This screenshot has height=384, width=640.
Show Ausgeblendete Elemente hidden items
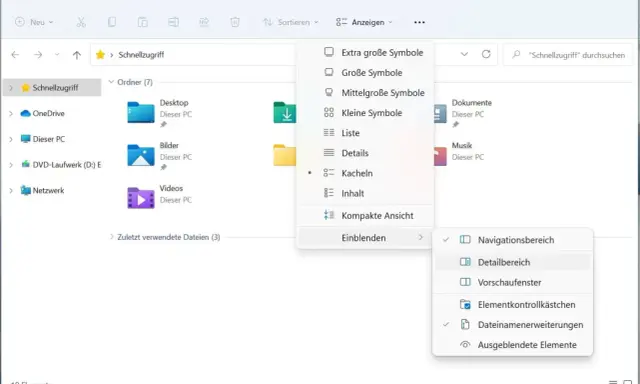pos(512,345)
